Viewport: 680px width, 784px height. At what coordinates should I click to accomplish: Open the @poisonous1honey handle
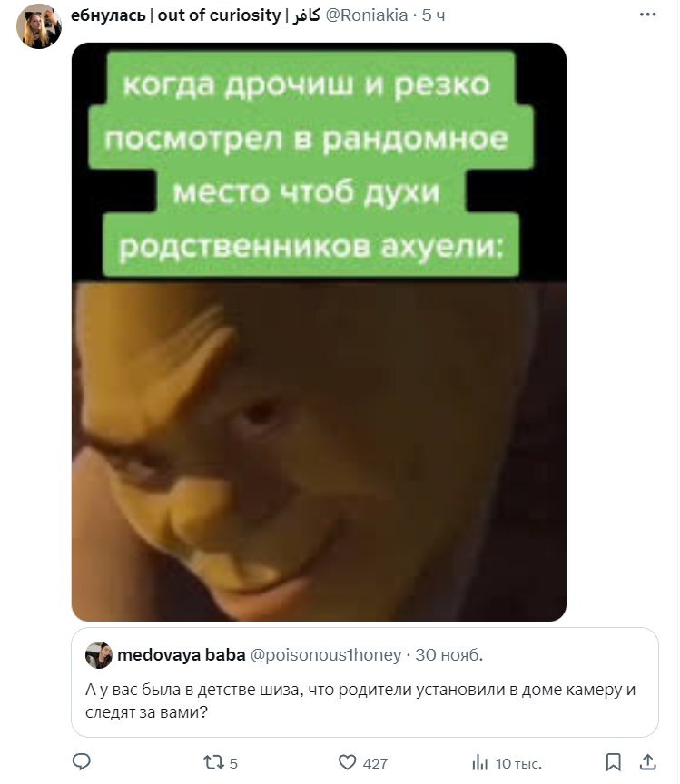tap(326, 655)
